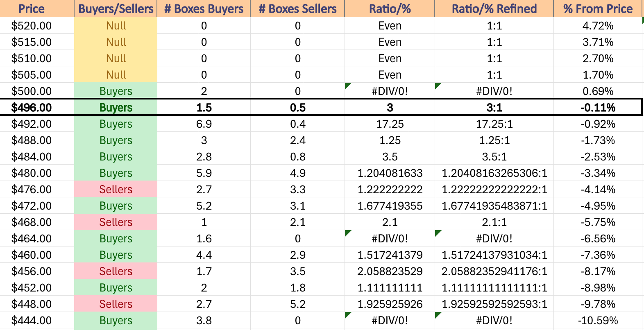The width and height of the screenshot is (644, 330).
Task: Click the yellow Null cell for $520.00
Action: coord(116,25)
